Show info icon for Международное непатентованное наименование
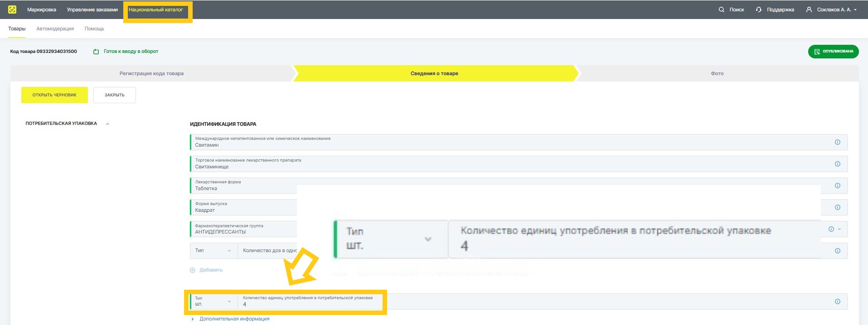Image resolution: width=868 pixels, height=325 pixels. (x=838, y=142)
